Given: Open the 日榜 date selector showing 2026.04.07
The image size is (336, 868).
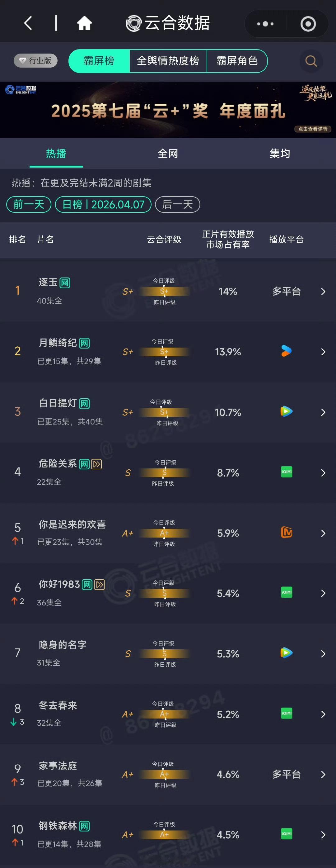Looking at the screenshot, I should coord(102,205).
